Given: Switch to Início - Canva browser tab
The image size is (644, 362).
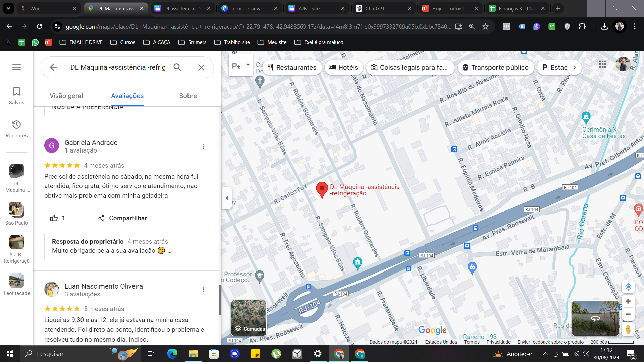Looking at the screenshot, I should pyautogui.click(x=250, y=8).
